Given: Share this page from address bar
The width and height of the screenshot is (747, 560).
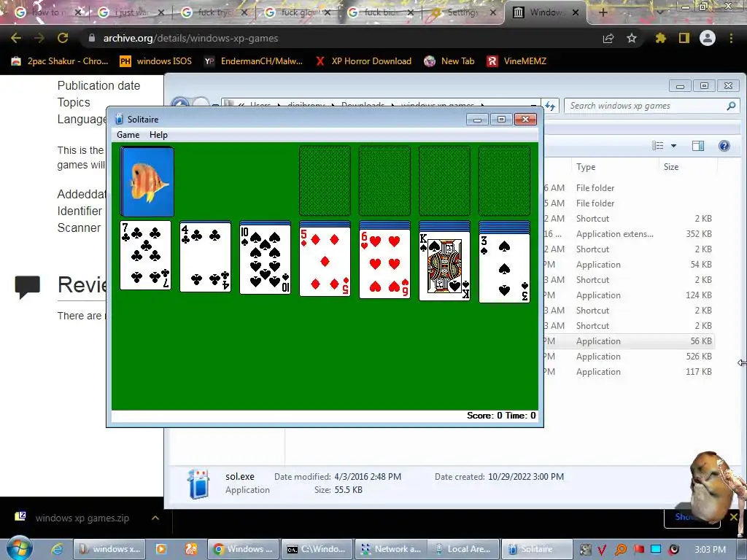Looking at the screenshot, I should point(608,38).
